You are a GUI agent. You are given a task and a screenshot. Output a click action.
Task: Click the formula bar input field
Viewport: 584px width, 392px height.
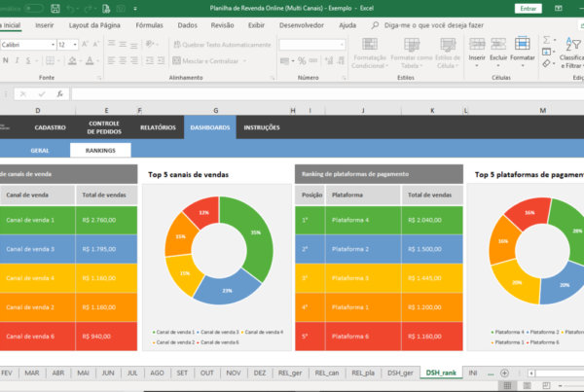(327, 93)
